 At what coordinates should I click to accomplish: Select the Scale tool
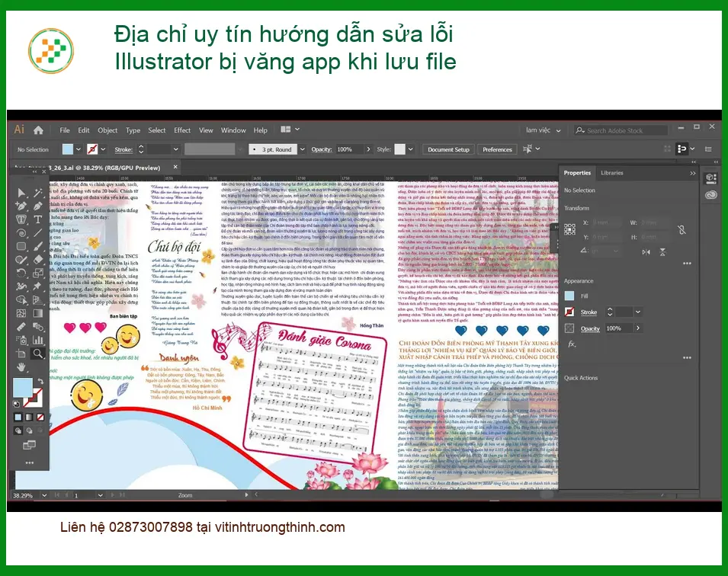click(x=38, y=273)
